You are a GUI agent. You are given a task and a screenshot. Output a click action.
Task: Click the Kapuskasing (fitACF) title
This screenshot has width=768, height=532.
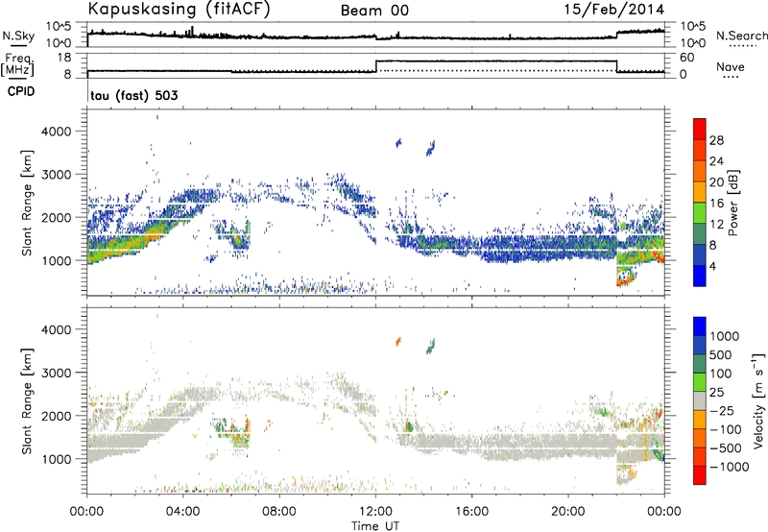click(x=179, y=10)
